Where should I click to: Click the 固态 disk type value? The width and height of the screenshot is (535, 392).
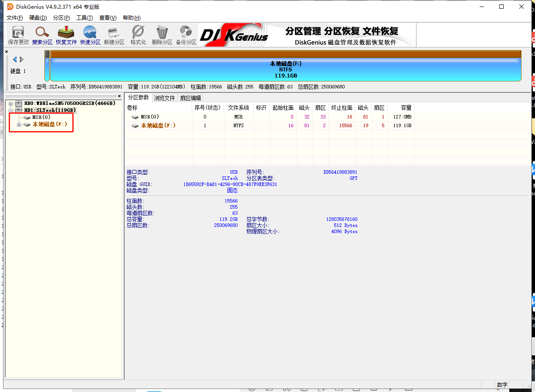[x=232, y=190]
